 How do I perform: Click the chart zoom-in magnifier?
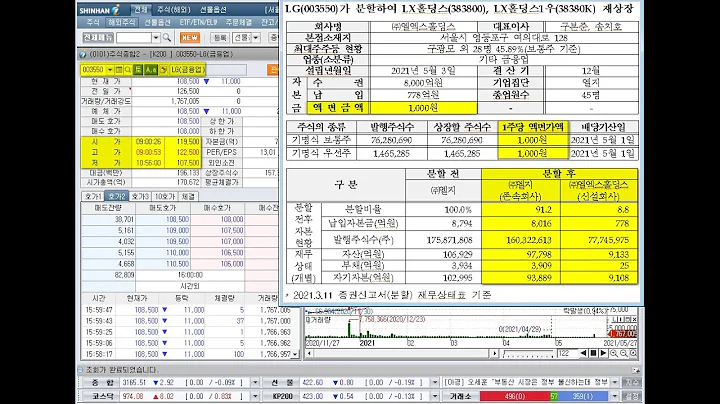pyautogui.click(x=614, y=354)
